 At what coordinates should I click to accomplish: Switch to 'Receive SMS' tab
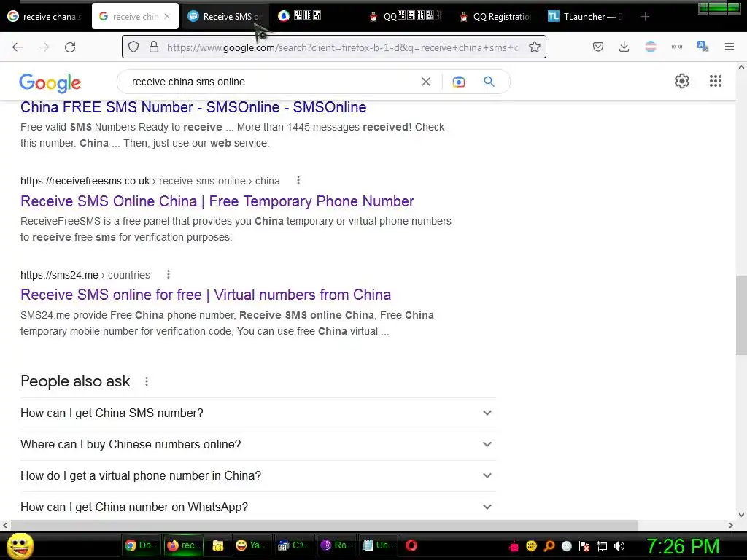225,17
